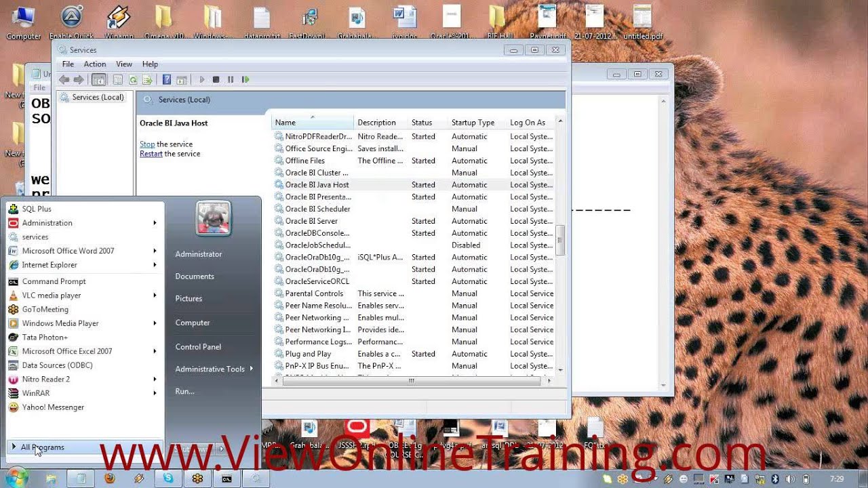Image resolution: width=868 pixels, height=488 pixels.
Task: Expand Microsoft Office Word 2007 jump list arrow
Action: tap(155, 251)
